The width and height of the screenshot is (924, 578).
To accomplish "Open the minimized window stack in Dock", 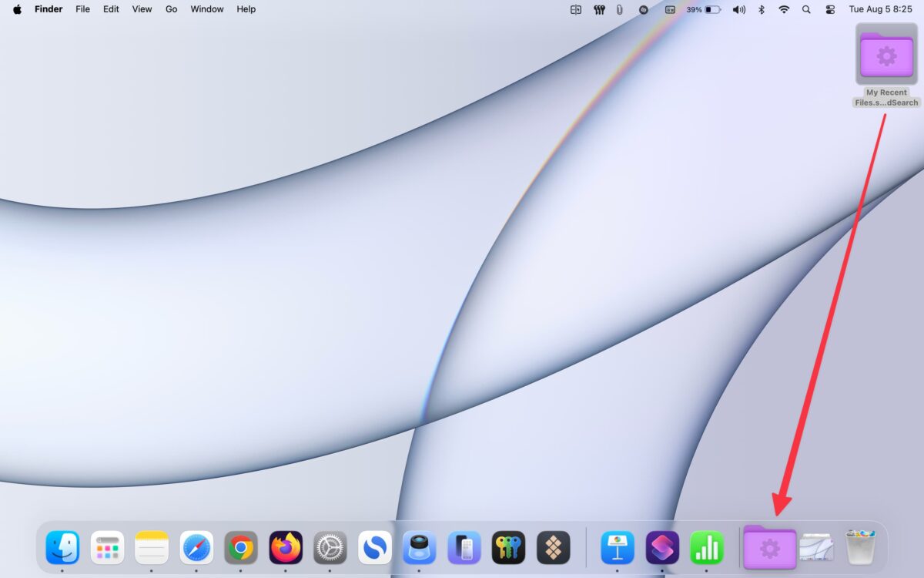I will click(816, 548).
